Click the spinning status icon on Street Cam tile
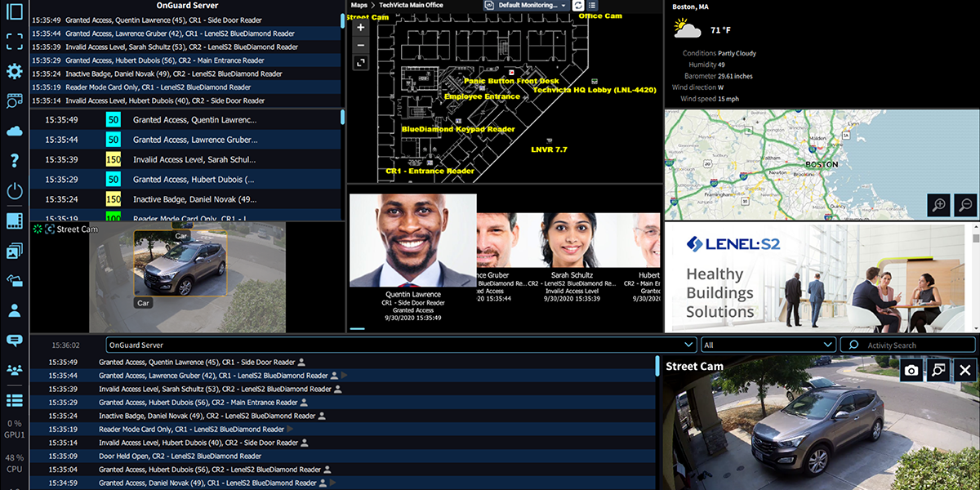The height and width of the screenshot is (490, 980). click(x=37, y=229)
